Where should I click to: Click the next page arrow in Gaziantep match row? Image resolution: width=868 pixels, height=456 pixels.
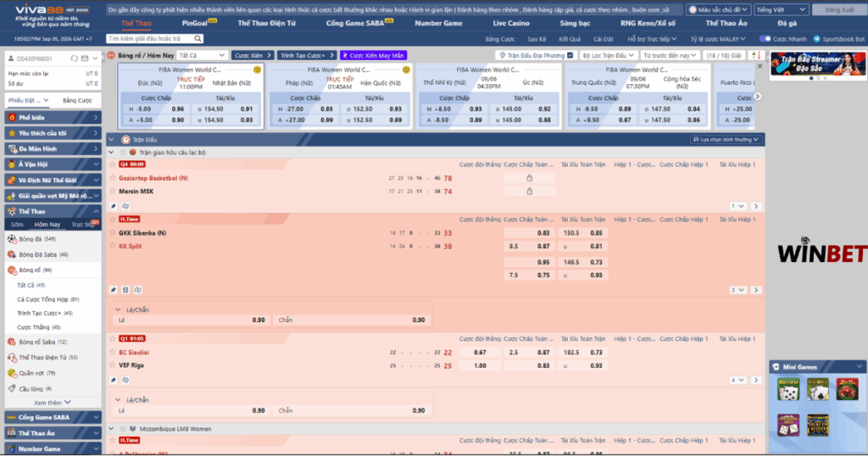755,206
